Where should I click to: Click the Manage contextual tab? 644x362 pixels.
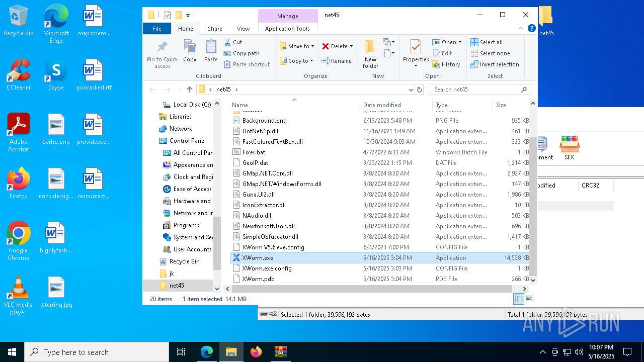tap(288, 16)
